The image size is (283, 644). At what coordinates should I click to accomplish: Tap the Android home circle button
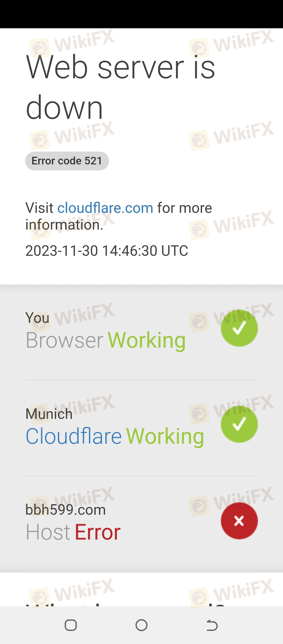(x=141, y=625)
